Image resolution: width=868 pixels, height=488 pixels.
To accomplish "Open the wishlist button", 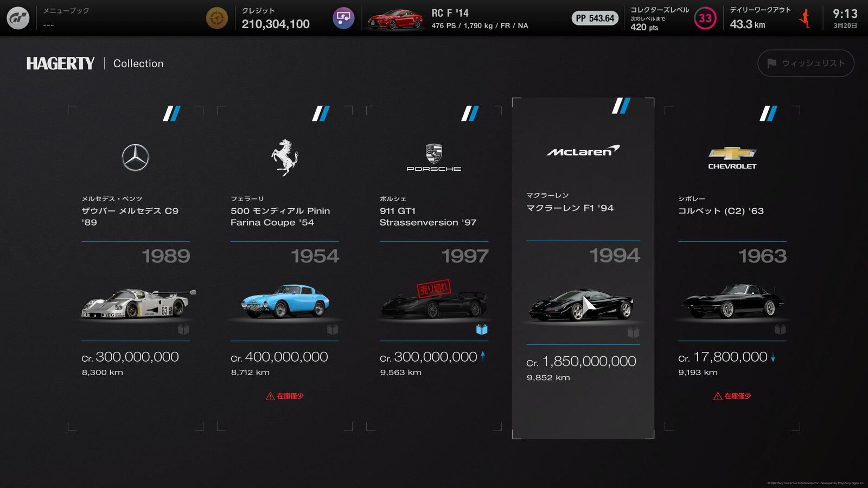I will (x=806, y=63).
